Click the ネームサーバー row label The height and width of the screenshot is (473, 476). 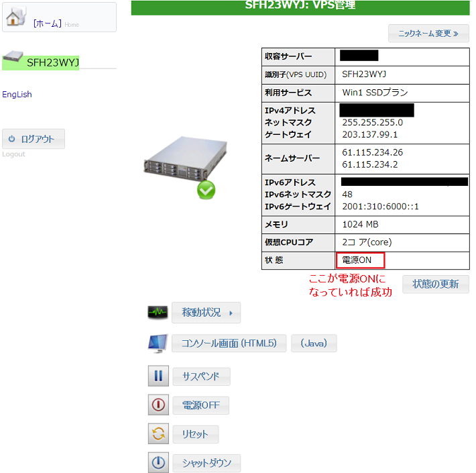[292, 158]
